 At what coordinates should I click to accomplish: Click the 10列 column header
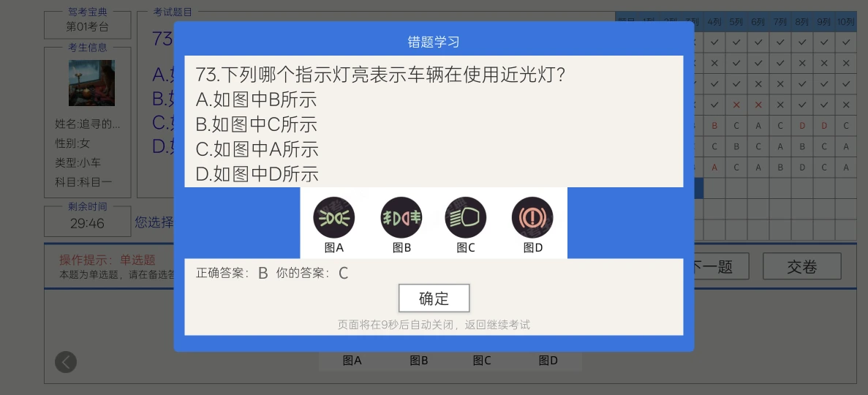(x=846, y=22)
